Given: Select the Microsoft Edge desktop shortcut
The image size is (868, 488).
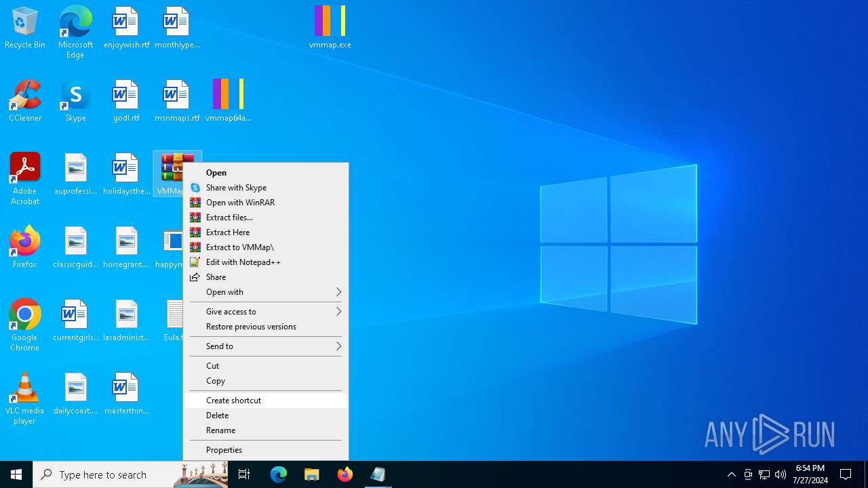Looking at the screenshot, I should [75, 31].
